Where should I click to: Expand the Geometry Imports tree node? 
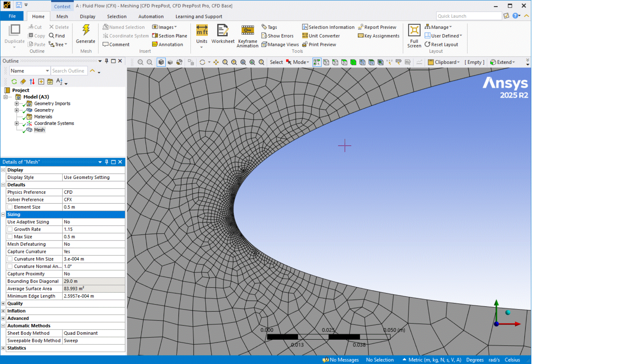tap(17, 104)
